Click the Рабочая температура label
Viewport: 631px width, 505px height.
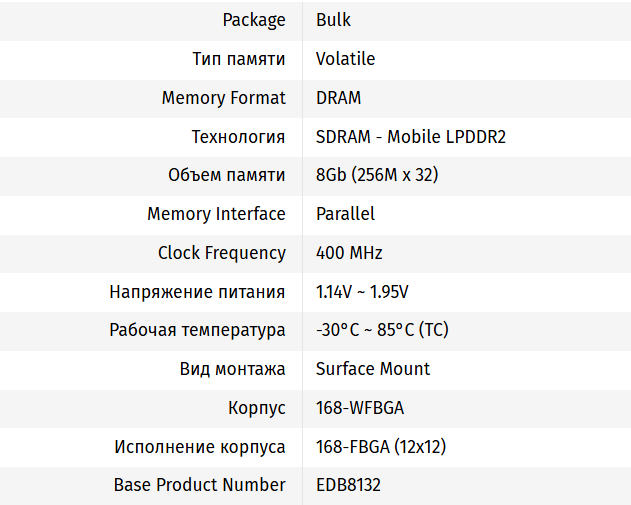tap(197, 330)
